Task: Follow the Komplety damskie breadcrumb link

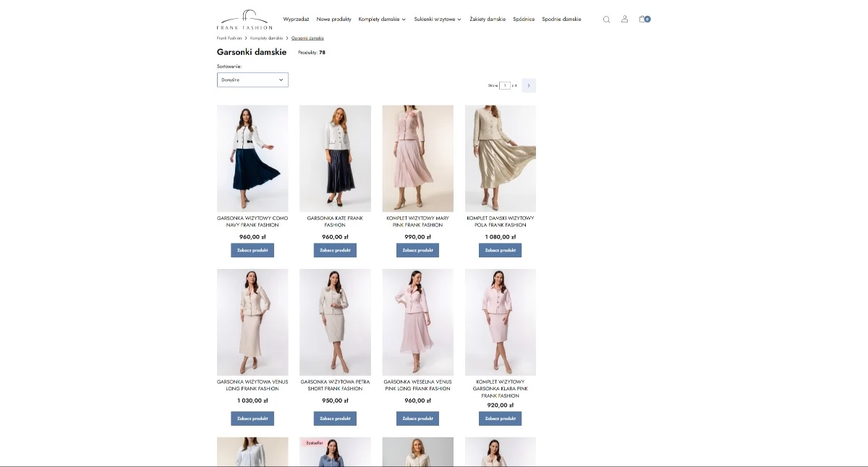Action: coord(267,38)
